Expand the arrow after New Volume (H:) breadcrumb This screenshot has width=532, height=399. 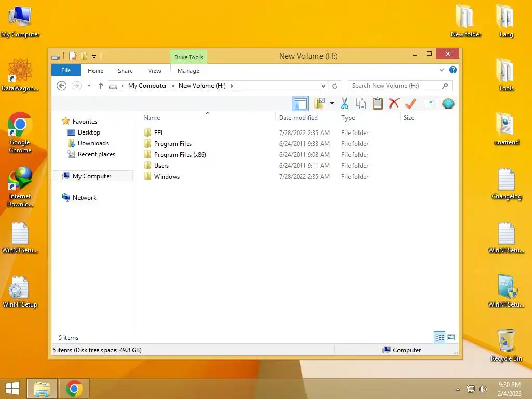(232, 86)
